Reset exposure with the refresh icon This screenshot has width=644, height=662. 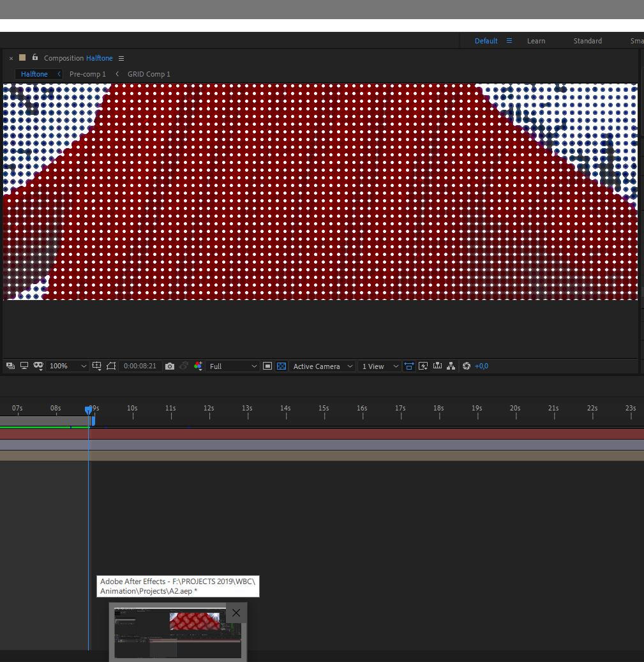tap(466, 366)
